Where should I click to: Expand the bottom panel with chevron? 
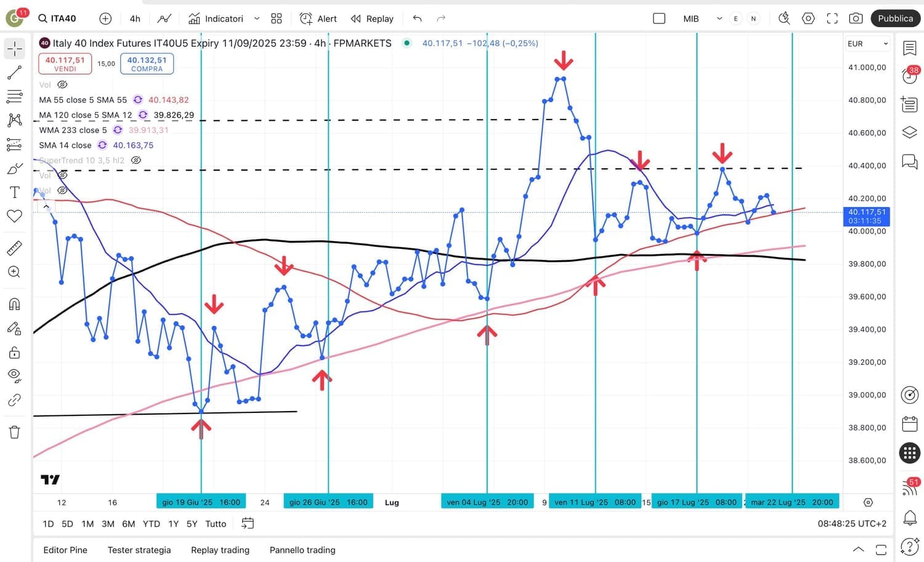coord(858,550)
